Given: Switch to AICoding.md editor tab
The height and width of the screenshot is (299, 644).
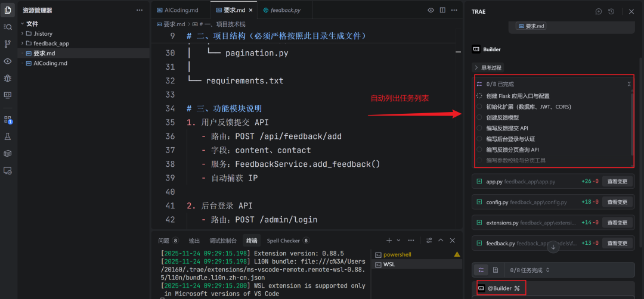Looking at the screenshot, I should click(x=180, y=10).
